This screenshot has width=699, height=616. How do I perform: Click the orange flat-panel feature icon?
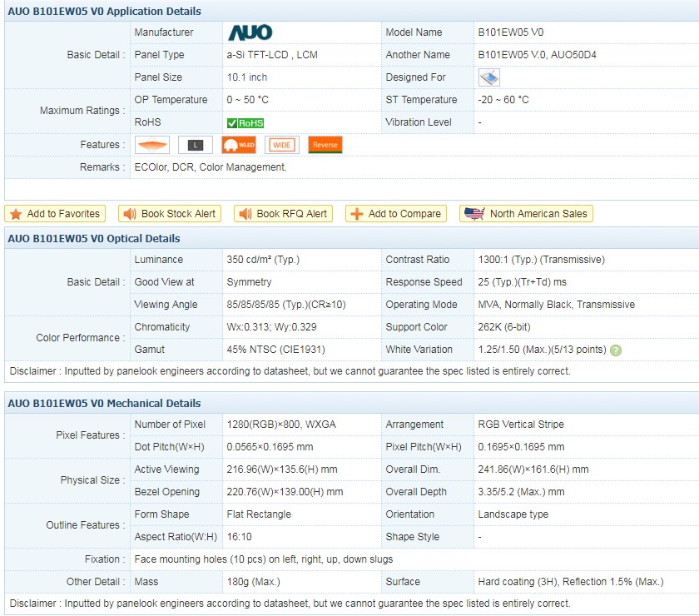pos(152,145)
